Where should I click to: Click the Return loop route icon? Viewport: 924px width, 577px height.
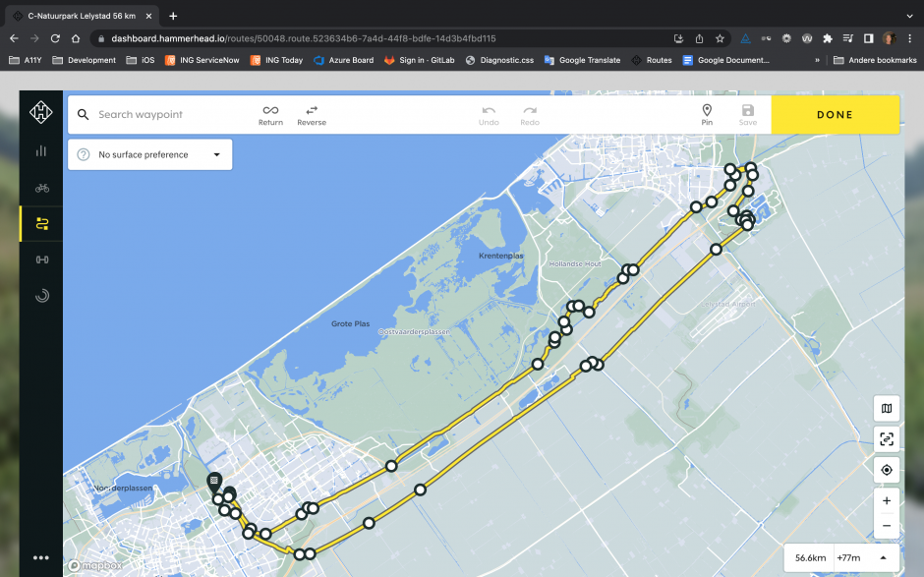[x=270, y=115]
